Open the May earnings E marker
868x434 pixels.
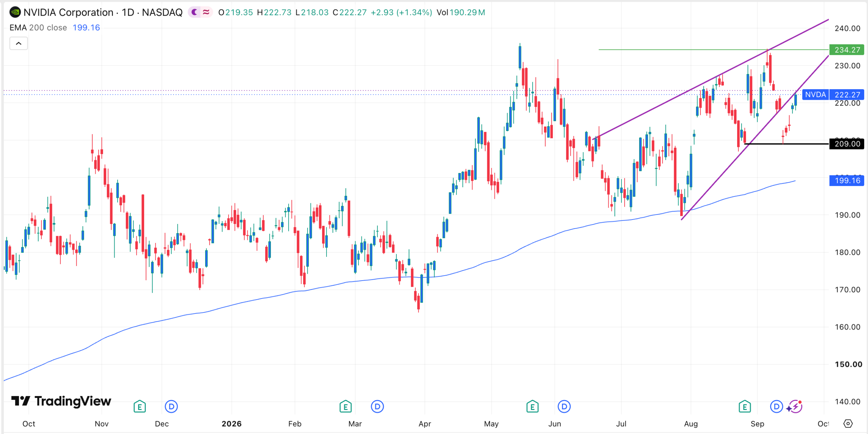(532, 406)
